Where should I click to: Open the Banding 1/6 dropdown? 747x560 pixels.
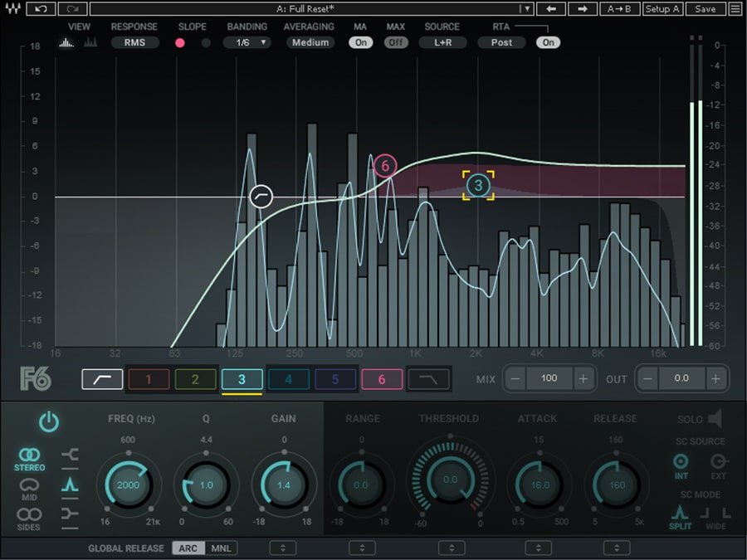click(x=247, y=42)
